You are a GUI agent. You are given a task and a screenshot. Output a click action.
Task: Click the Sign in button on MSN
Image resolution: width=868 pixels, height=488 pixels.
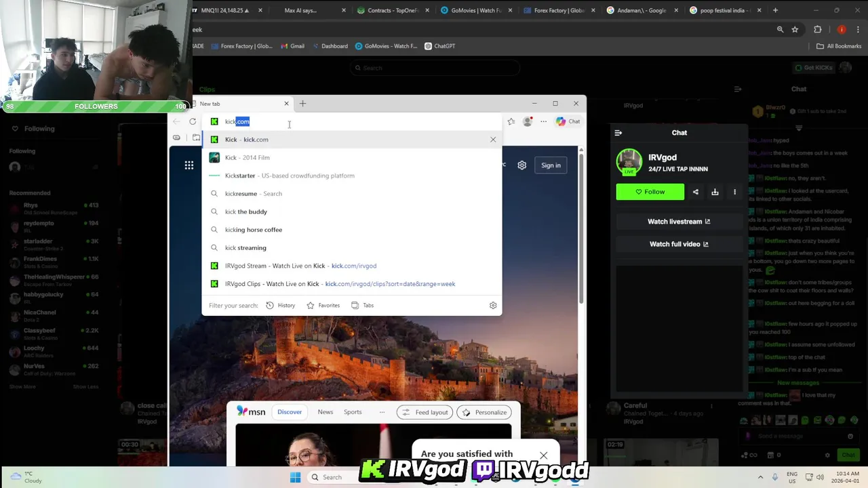[551, 165]
